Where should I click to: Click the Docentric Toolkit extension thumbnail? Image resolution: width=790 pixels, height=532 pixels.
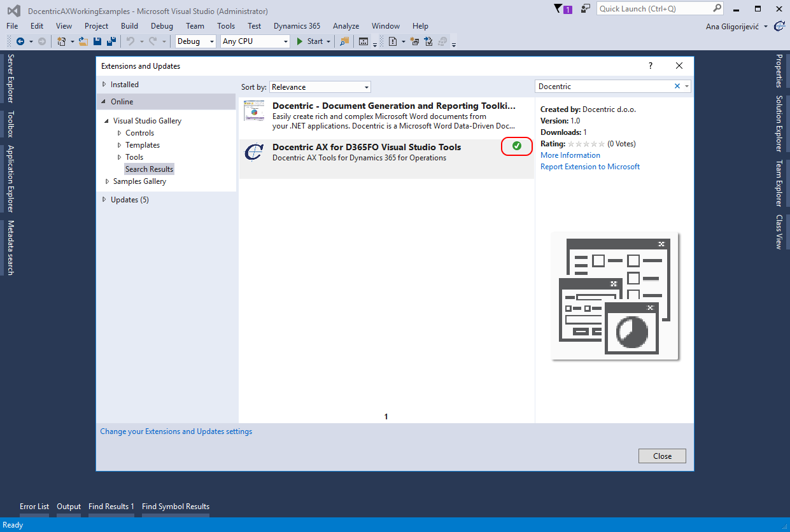(254, 111)
